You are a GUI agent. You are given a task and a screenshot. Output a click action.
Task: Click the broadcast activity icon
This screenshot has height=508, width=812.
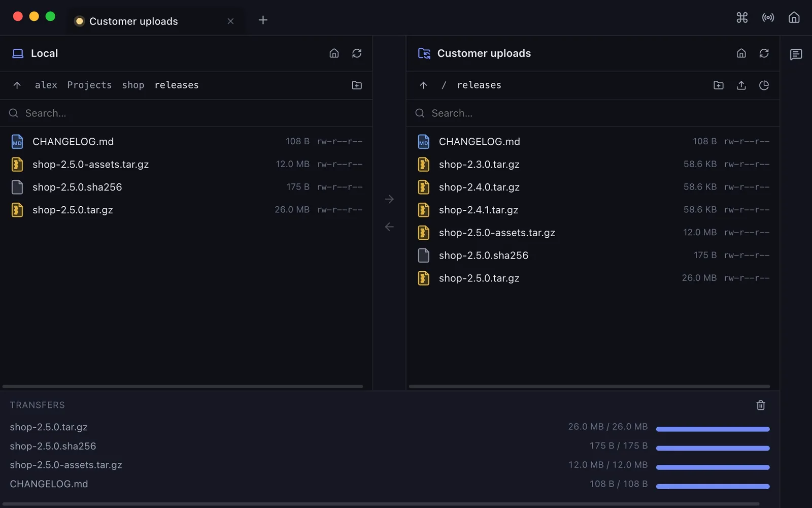(768, 18)
